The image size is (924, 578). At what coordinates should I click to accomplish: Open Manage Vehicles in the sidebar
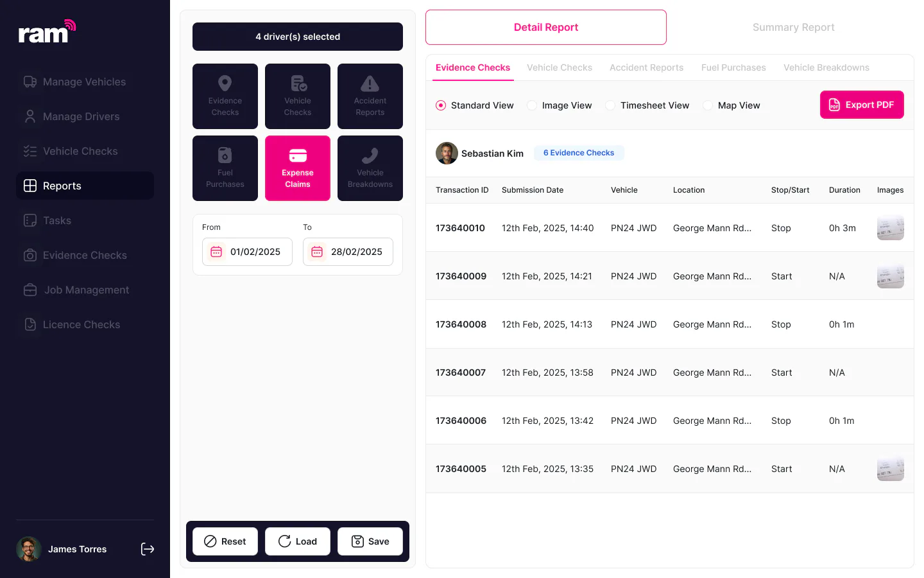tap(85, 82)
